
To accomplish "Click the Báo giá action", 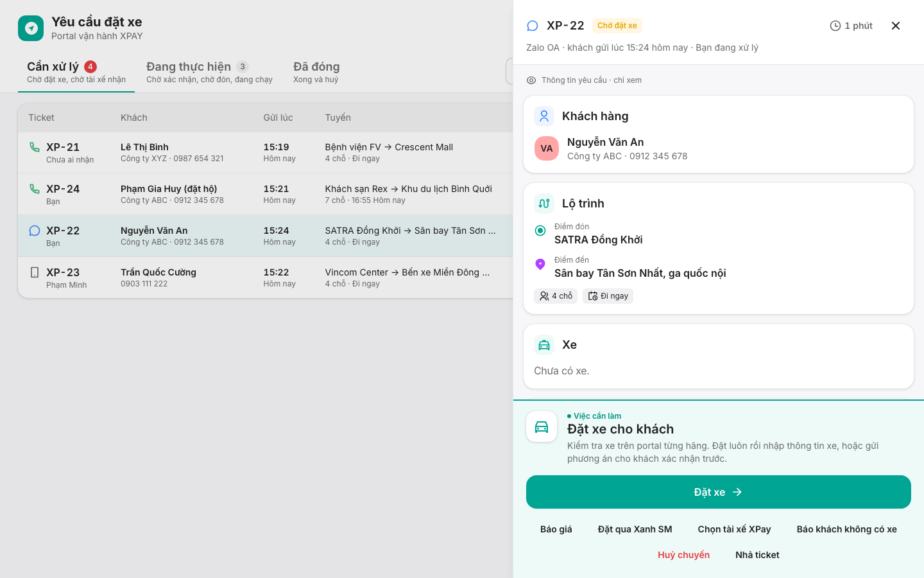I will pos(556,529).
